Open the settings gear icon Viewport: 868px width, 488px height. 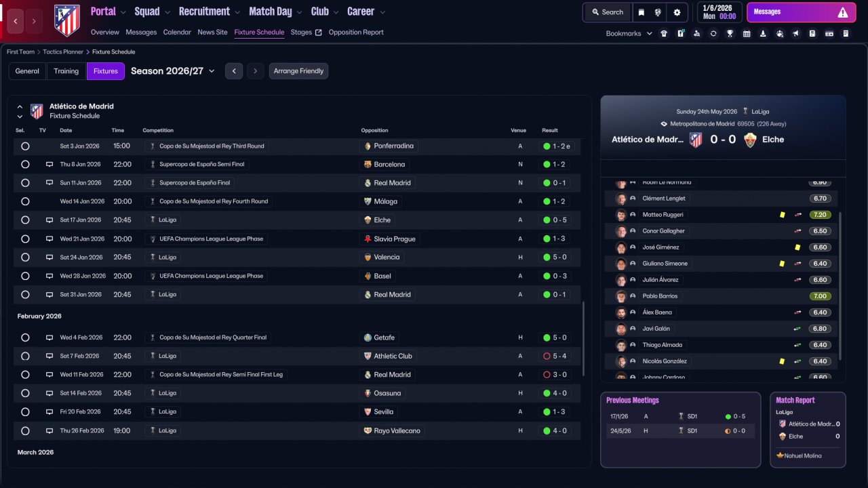click(x=677, y=12)
